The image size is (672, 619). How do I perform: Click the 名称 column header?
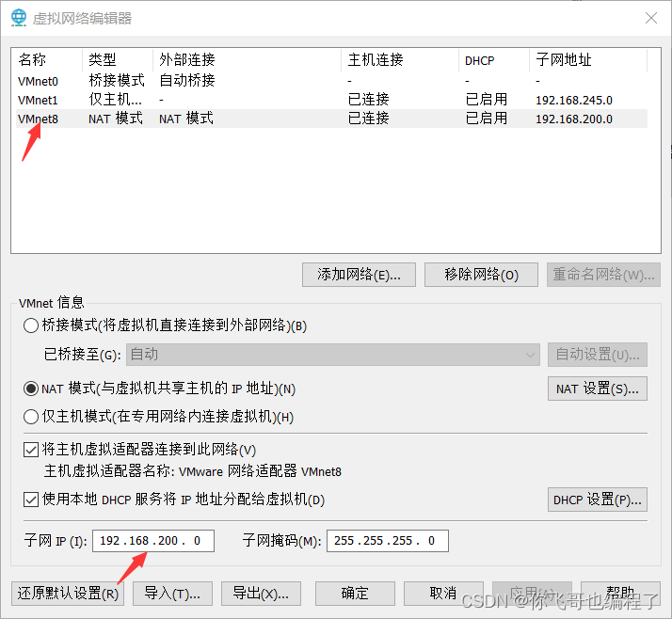pyautogui.click(x=46, y=59)
